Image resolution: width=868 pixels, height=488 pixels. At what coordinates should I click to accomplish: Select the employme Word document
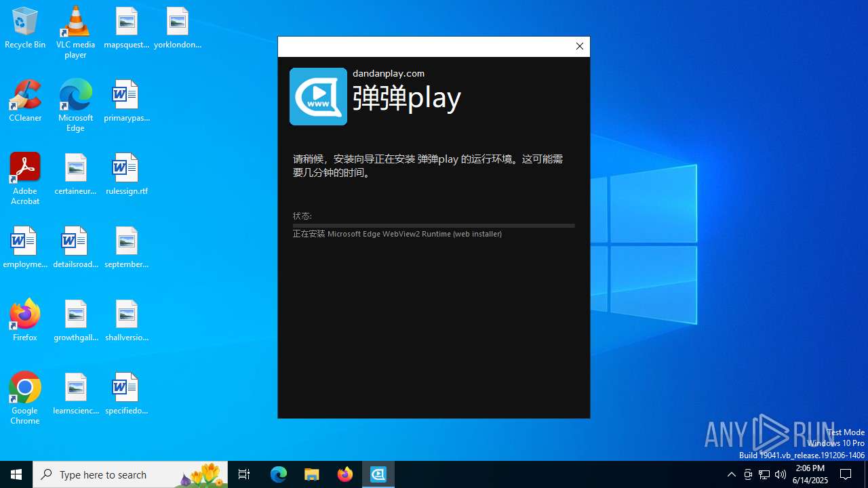(x=25, y=248)
